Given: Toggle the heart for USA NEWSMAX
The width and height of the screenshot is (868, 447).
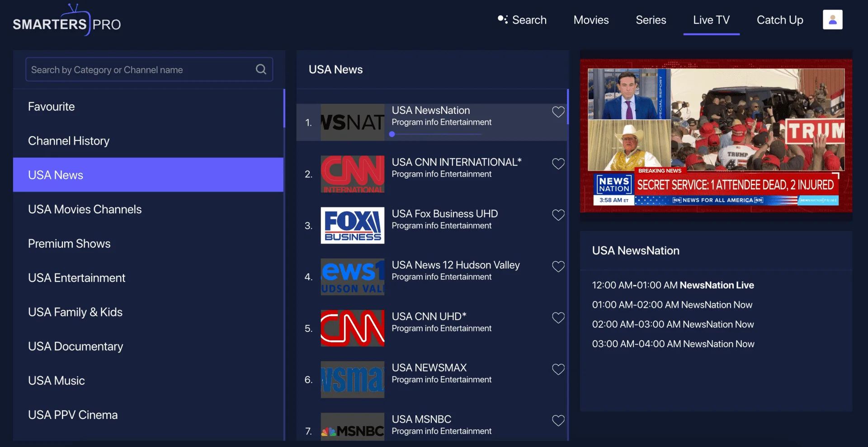Looking at the screenshot, I should 558,369.
